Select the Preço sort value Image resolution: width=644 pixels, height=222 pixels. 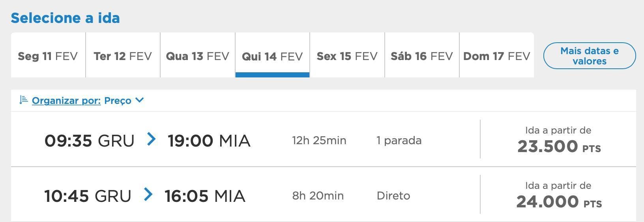118,101
